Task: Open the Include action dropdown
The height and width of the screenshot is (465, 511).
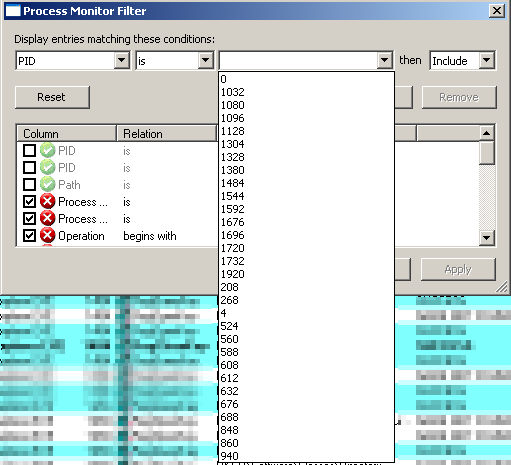Action: tap(486, 60)
